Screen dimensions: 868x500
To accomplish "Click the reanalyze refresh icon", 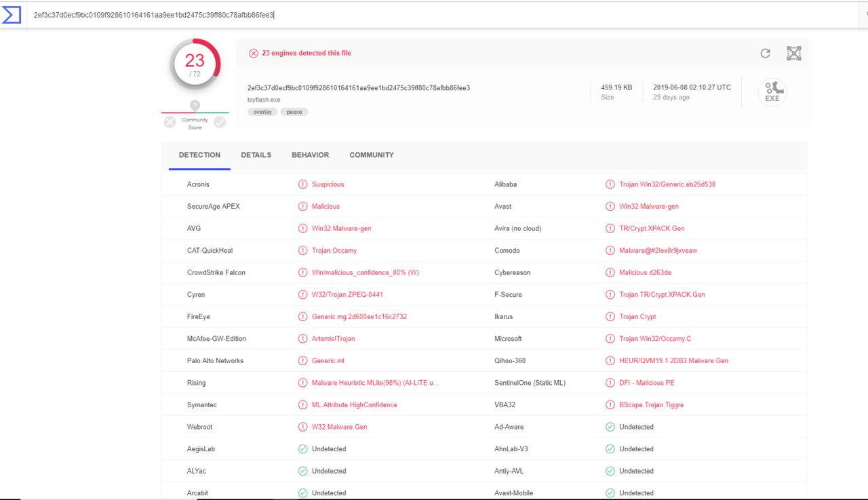I will 765,54.
